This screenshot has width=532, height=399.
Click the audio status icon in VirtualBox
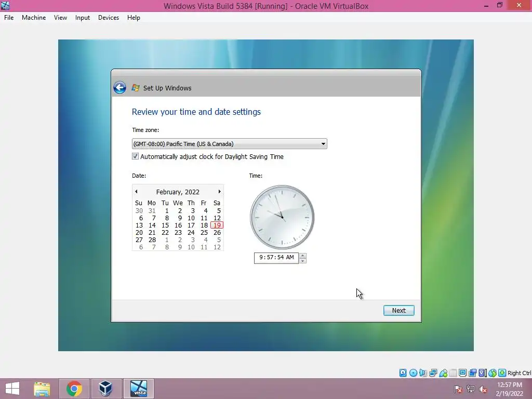(423, 373)
